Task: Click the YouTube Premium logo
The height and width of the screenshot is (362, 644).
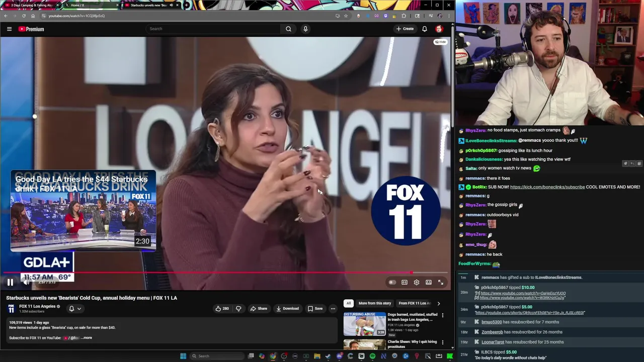Action: click(31, 29)
